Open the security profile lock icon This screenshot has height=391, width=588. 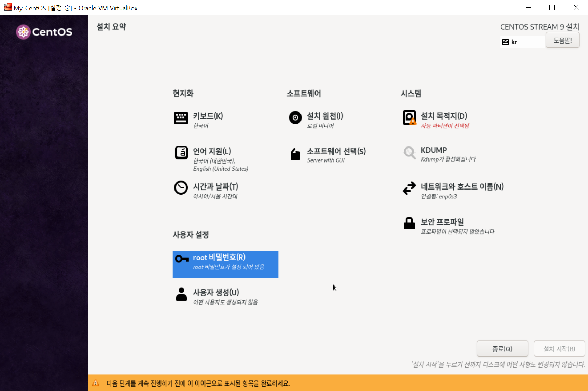(409, 223)
